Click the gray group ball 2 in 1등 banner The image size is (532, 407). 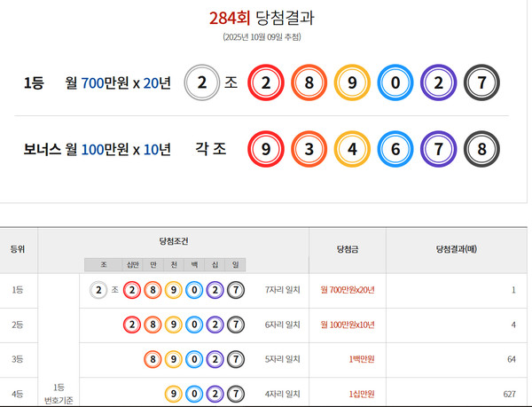(202, 82)
